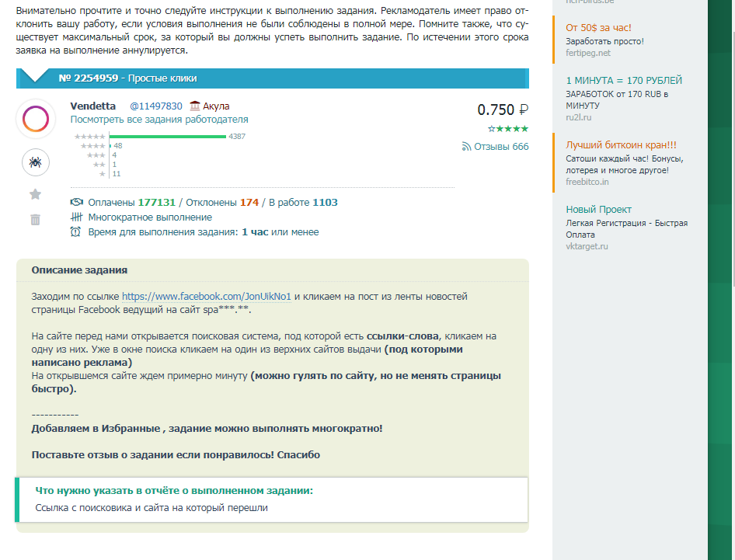Open Vendetta employer profile name
735x560 pixels.
(x=92, y=106)
